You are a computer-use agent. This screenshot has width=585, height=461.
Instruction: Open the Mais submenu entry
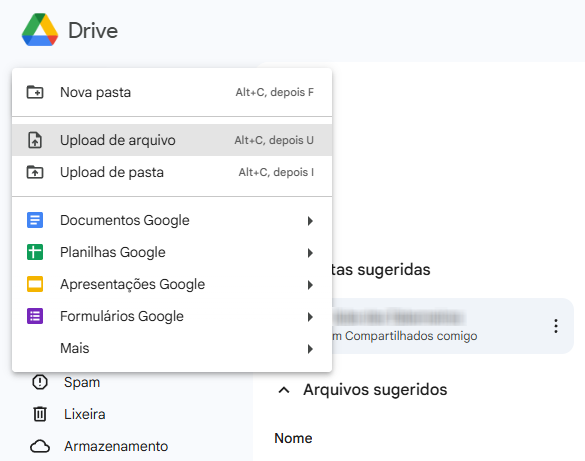point(172,348)
